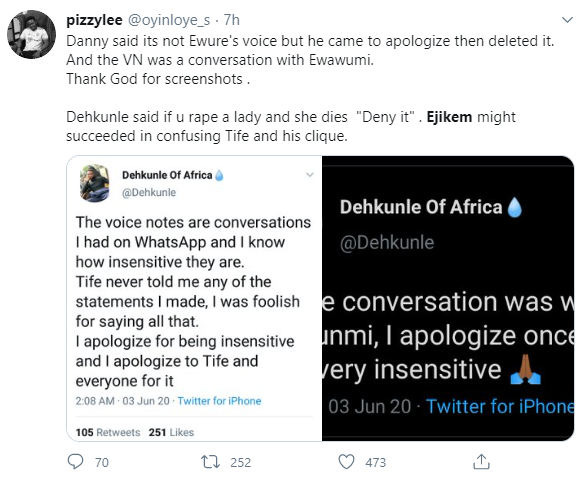Open the 7h timestamp permalink
Screen dimensions: 582x482
pos(232,20)
